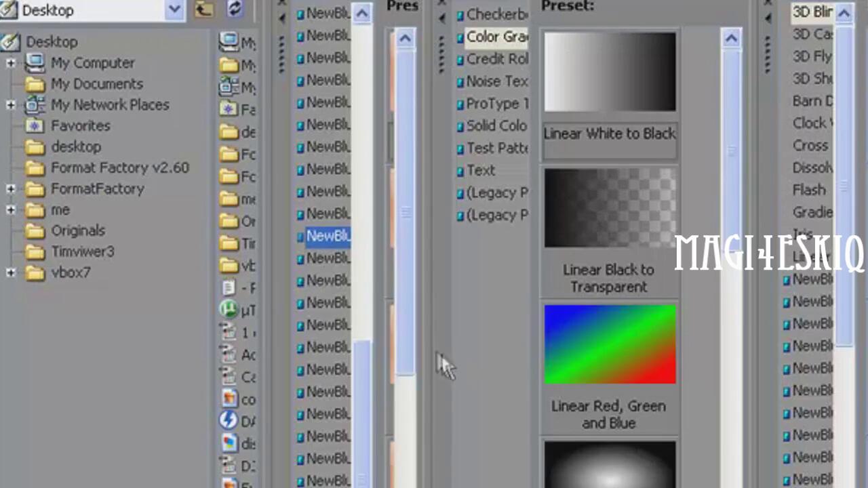Select the My Documents folder
The height and width of the screenshot is (488, 868).
96,84
